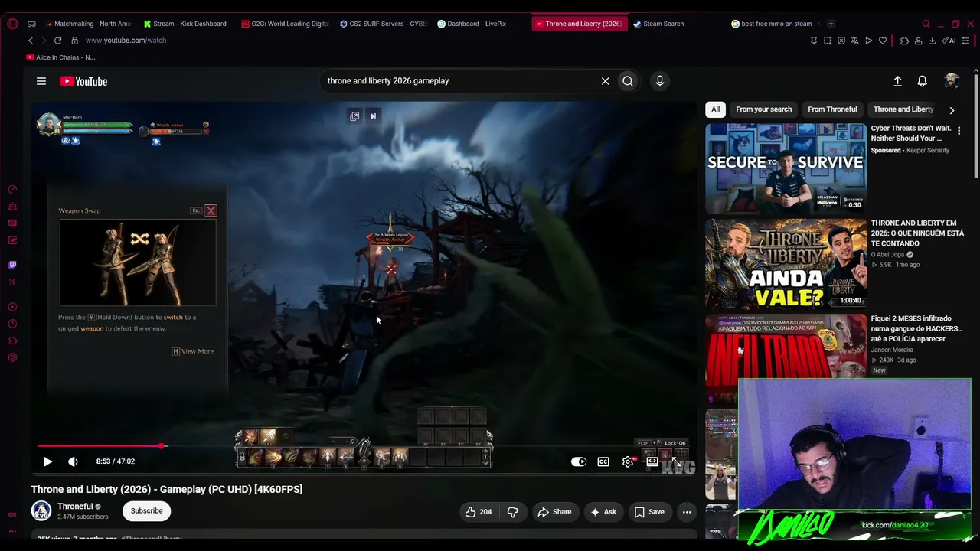Switch to the Matchmaking - North America tab
The width and height of the screenshot is (980, 551).
click(89, 24)
